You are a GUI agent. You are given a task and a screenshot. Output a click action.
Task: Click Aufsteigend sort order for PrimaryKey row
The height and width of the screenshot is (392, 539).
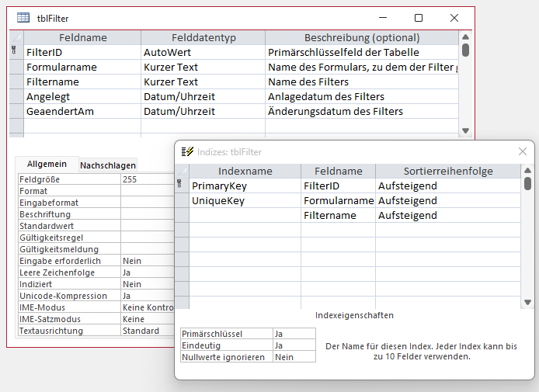tap(448, 186)
